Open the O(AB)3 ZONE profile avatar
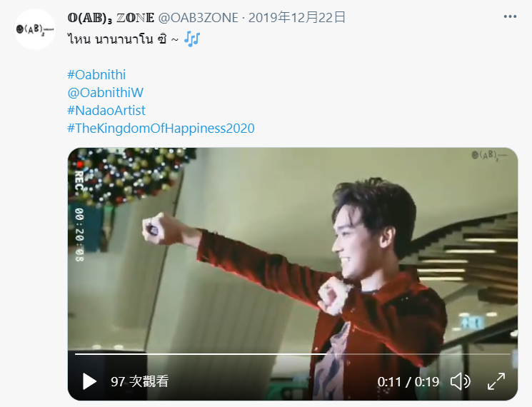 (x=35, y=29)
